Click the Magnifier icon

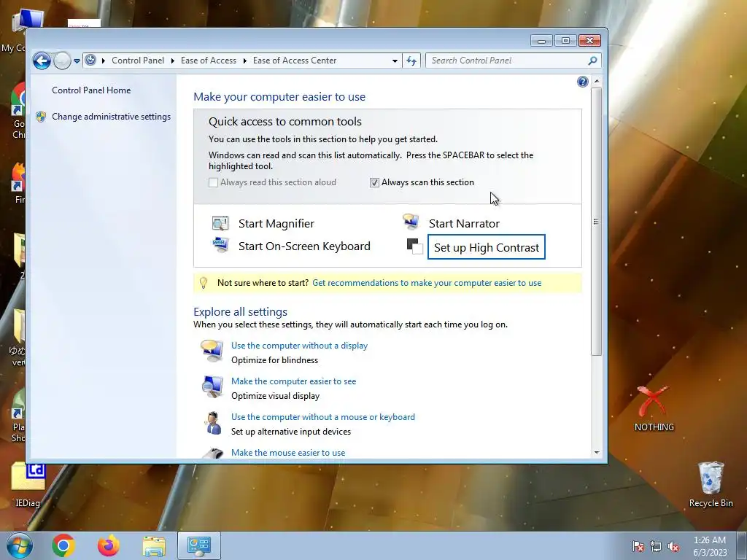tap(220, 223)
